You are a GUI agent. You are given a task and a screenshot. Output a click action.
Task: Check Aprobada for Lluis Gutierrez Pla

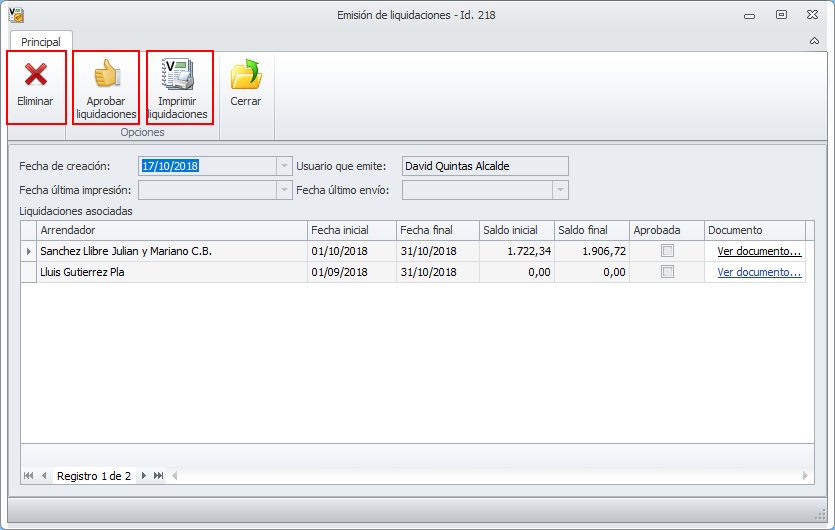click(667, 272)
